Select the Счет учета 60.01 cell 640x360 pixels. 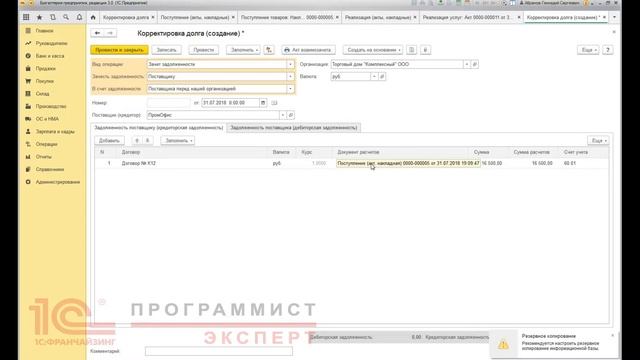[584, 163]
